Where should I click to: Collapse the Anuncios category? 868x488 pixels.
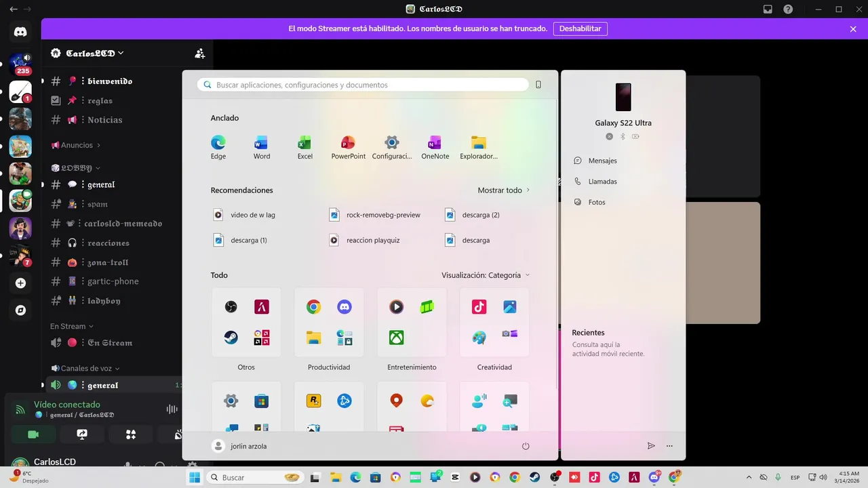(76, 145)
